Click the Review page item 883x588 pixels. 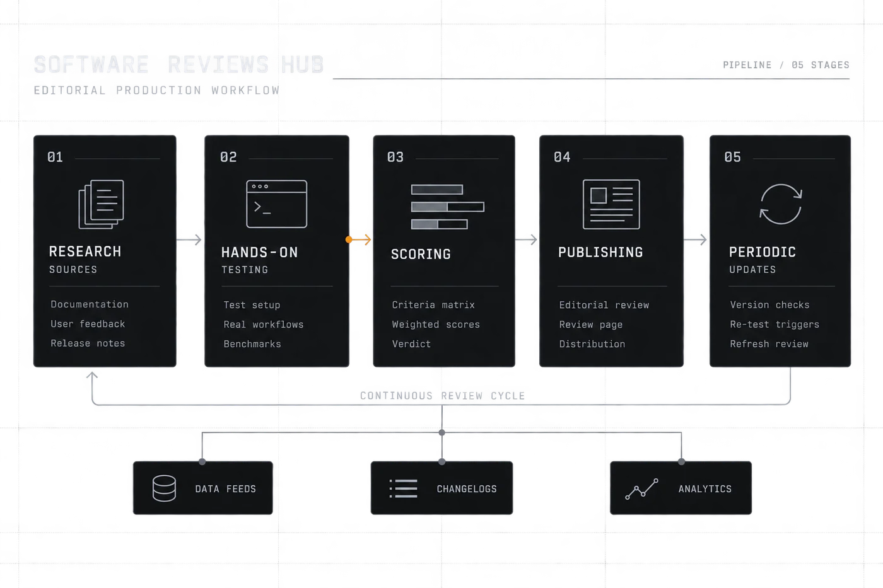point(591,325)
